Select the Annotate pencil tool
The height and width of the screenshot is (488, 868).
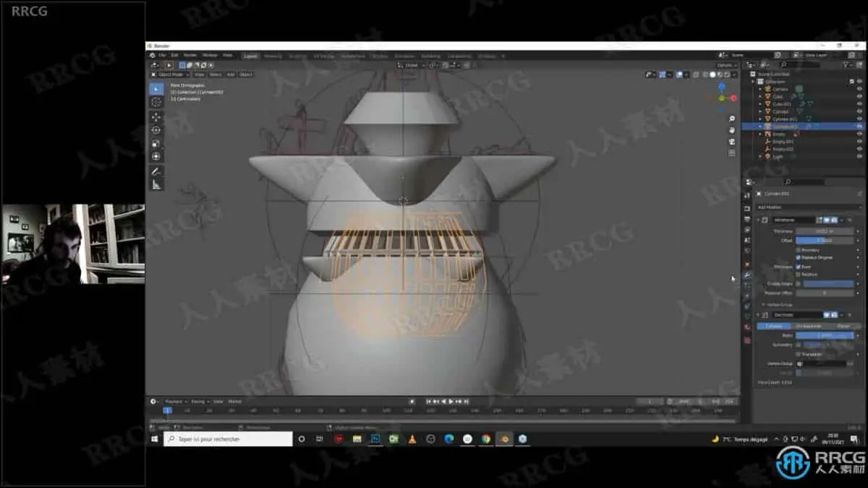click(156, 171)
